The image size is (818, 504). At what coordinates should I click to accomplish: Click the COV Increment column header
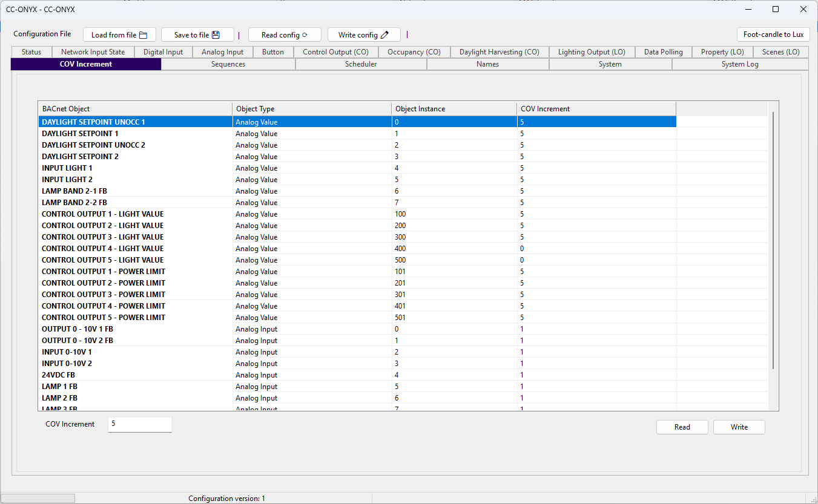pos(596,109)
